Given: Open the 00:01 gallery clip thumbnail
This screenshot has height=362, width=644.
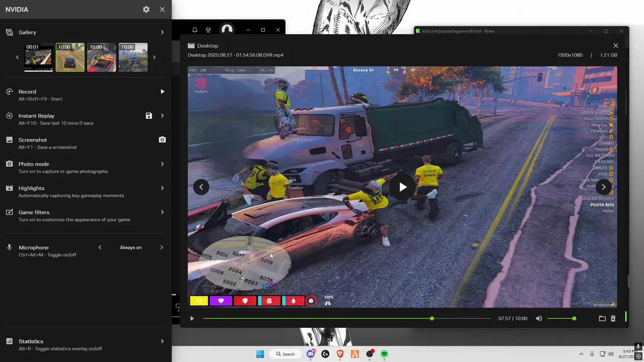Looking at the screenshot, I should [x=39, y=57].
